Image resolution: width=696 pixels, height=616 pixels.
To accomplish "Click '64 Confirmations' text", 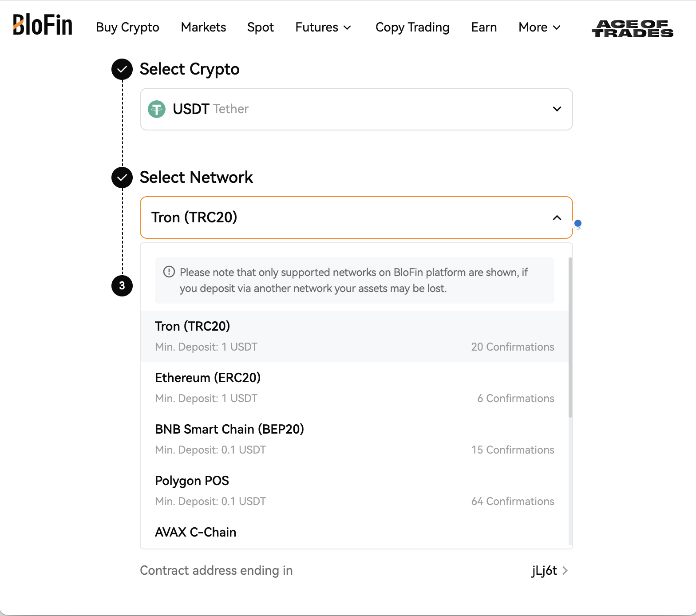I will point(513,501).
